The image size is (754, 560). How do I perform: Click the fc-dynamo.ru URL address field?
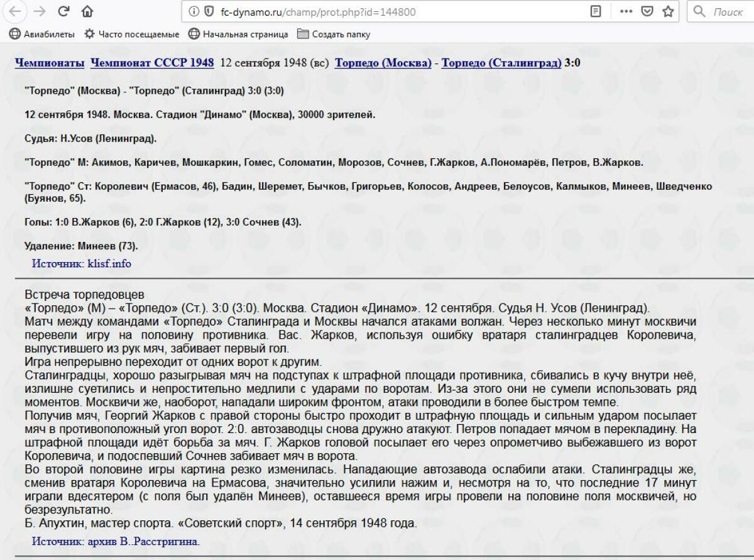coord(377,12)
